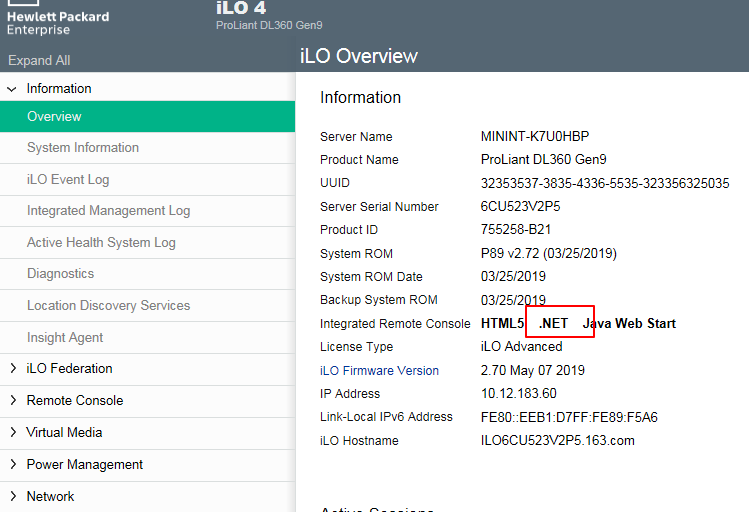Click product ID 755258-B21
This screenshot has width=749, height=512.
click(x=516, y=229)
